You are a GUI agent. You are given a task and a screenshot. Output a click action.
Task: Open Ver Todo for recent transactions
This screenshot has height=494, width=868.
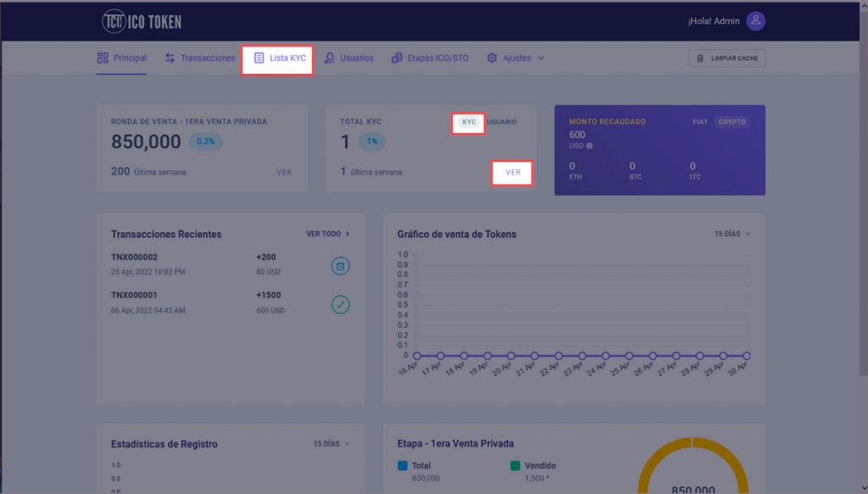pyautogui.click(x=328, y=234)
